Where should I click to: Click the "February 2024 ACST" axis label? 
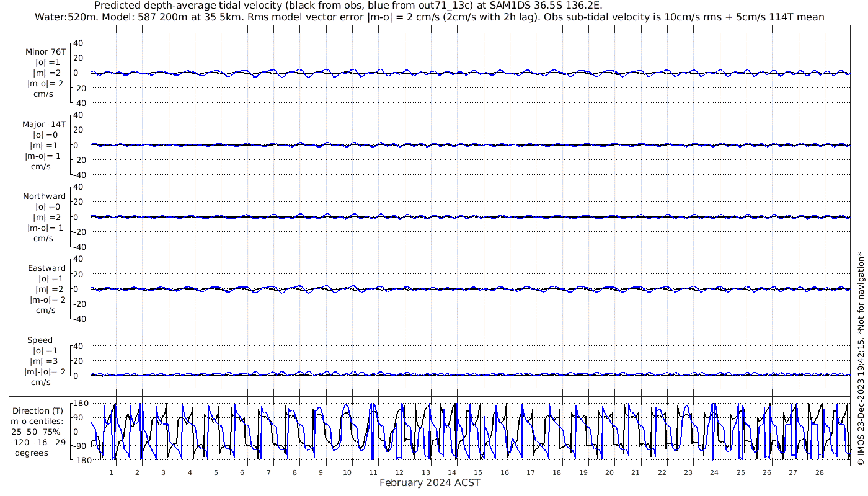430,483
